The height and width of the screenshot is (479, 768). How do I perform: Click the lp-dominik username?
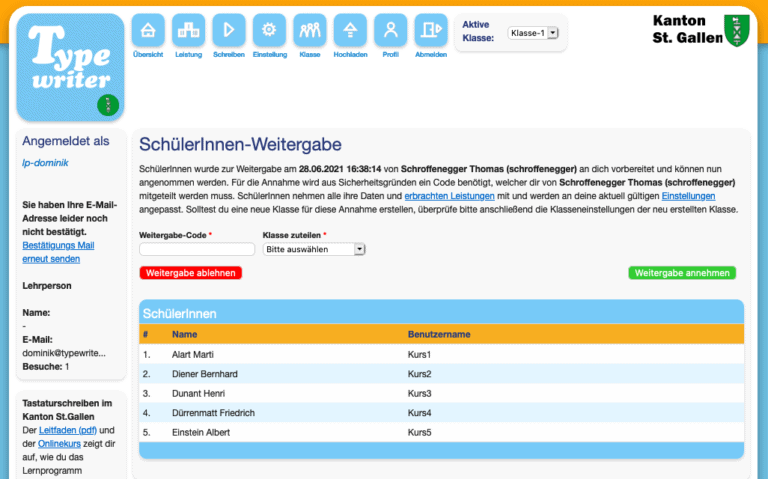pyautogui.click(x=45, y=163)
